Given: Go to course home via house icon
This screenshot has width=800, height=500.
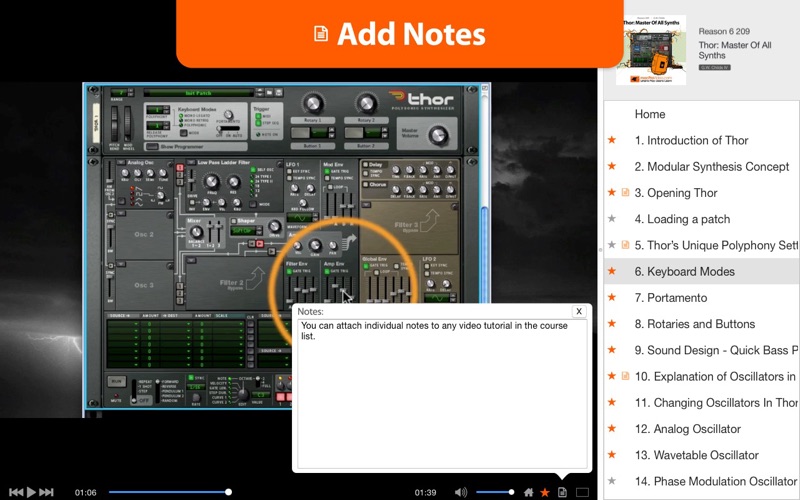Looking at the screenshot, I should [x=529, y=492].
